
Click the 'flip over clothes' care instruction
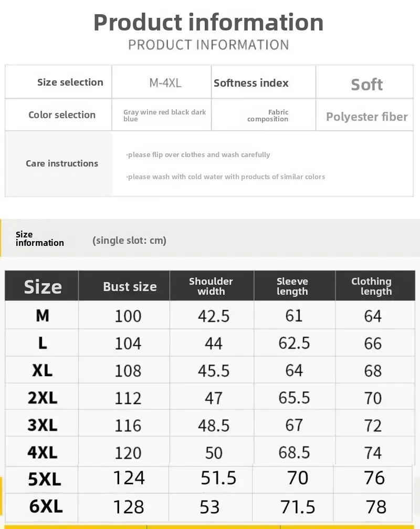pos(198,154)
